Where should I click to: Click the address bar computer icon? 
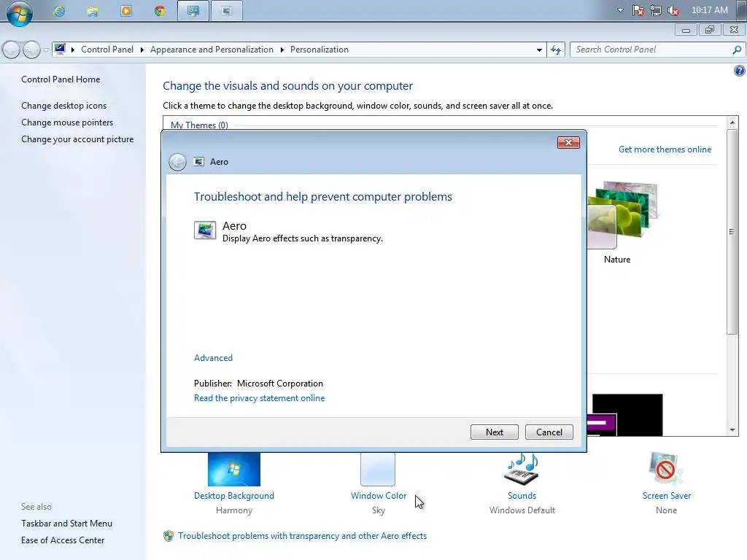pos(60,49)
